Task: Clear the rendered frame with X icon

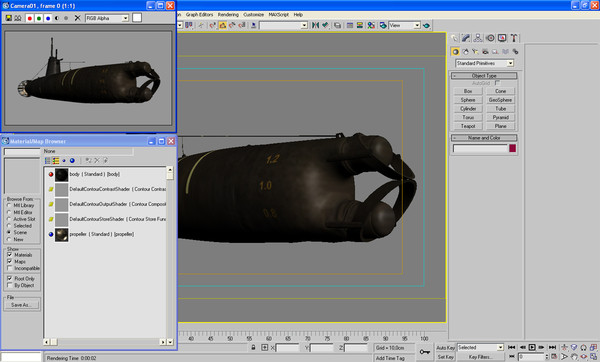Action: click(77, 18)
